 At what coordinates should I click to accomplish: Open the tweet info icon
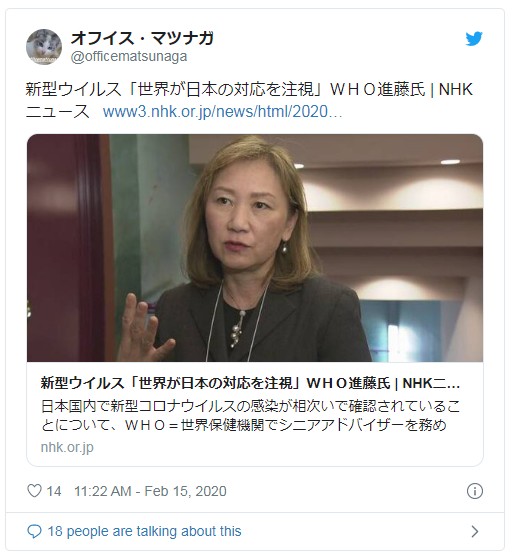pyautogui.click(x=474, y=491)
